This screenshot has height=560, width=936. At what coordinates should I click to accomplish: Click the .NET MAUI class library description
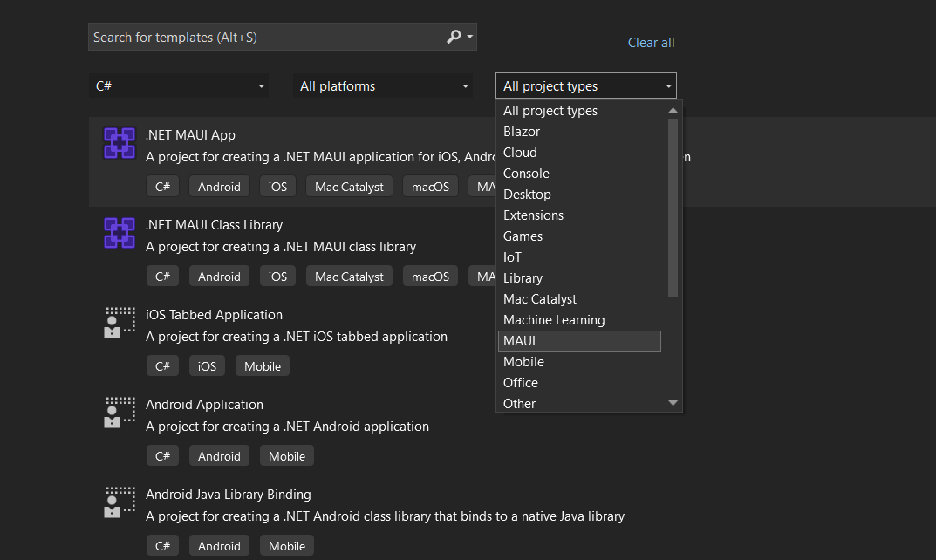(x=281, y=247)
